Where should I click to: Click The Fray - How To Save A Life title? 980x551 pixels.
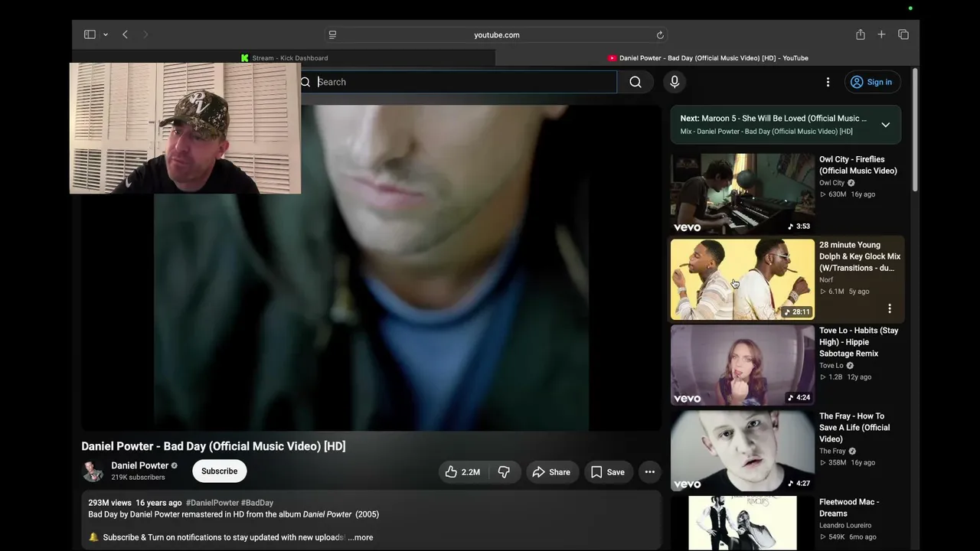tap(854, 428)
